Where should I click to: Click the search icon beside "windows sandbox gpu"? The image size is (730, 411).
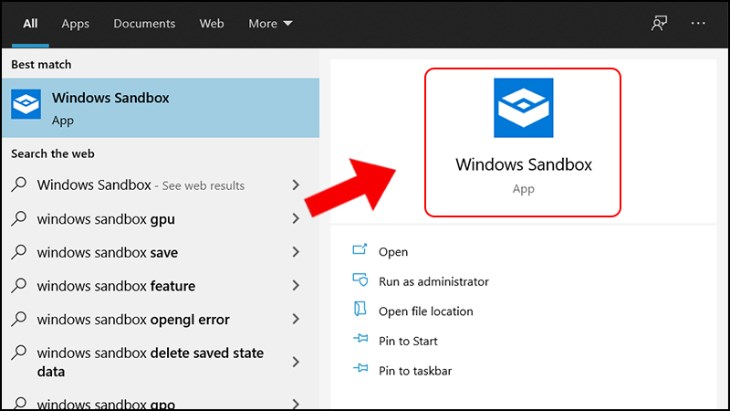click(19, 218)
